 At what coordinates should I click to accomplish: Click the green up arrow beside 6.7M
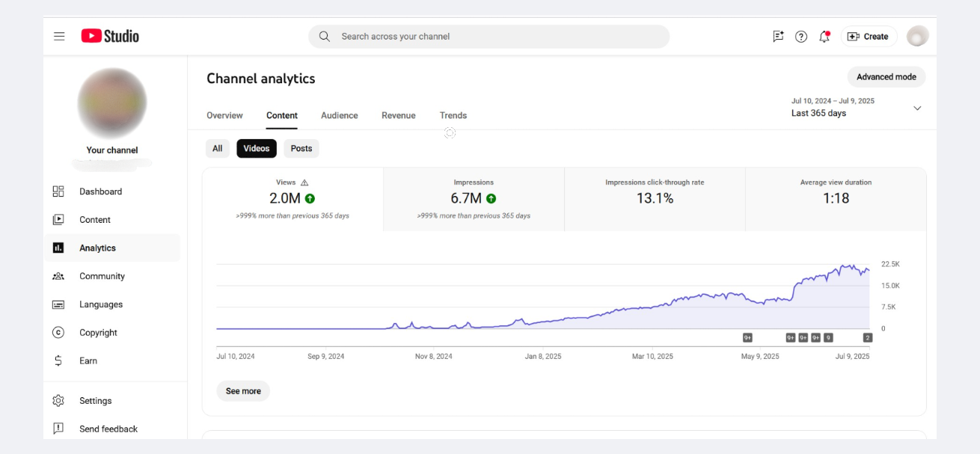491,198
